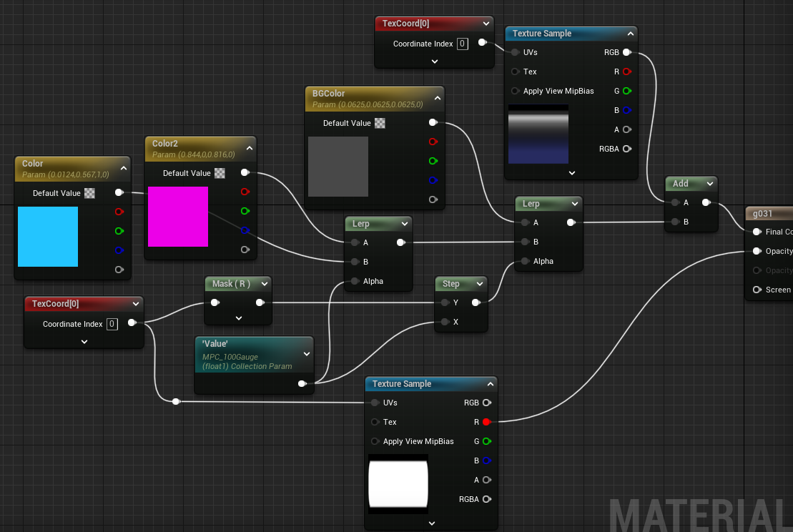This screenshot has height=532, width=793.
Task: Click the Opacity input pin on g031 node
Action: click(x=757, y=251)
